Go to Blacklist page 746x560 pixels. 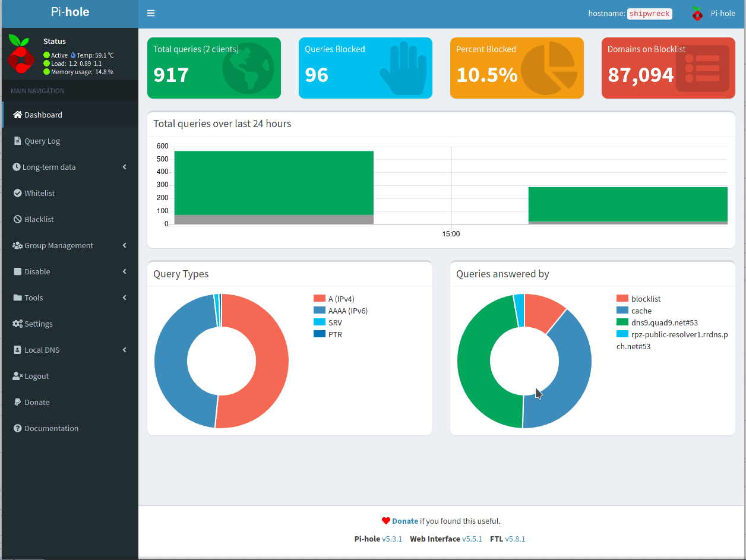point(70,219)
